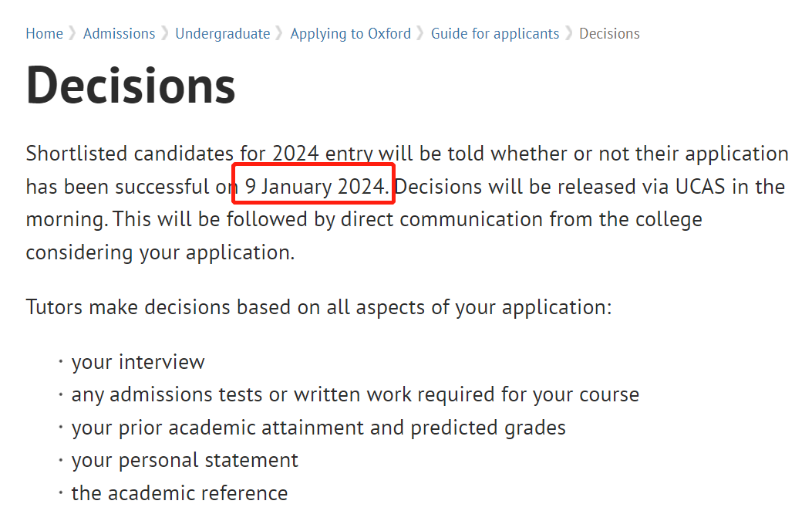Click the 'Tutors make decisions' sentence
Viewport: 812px width, 521px height.
click(319, 307)
